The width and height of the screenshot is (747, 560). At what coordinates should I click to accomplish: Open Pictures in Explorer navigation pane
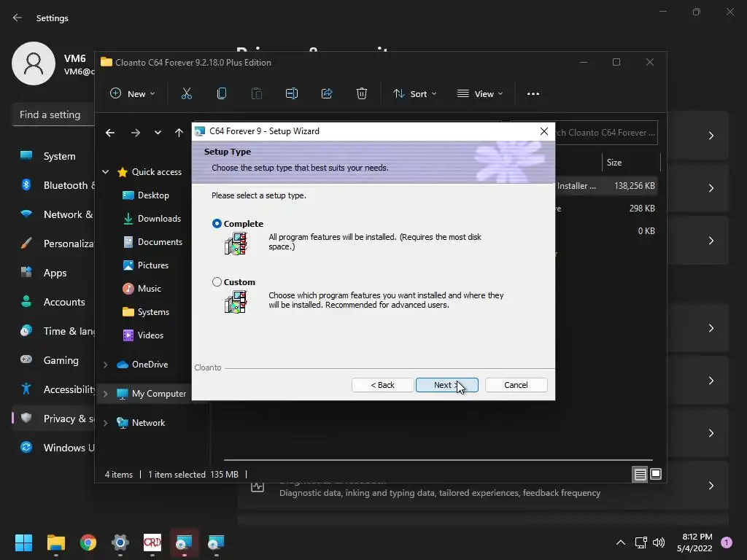pos(146,265)
